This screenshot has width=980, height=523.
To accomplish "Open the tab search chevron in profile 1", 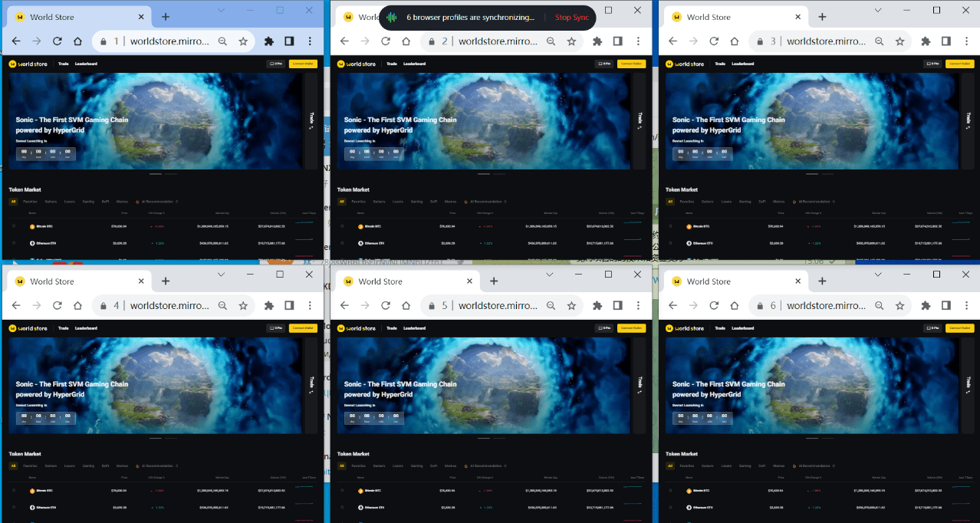I will tap(221, 10).
